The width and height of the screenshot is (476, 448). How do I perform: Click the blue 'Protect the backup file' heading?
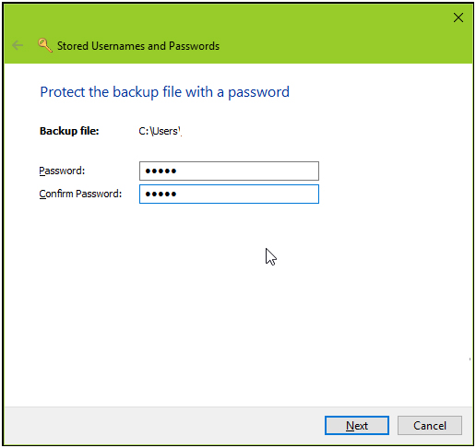tap(165, 92)
